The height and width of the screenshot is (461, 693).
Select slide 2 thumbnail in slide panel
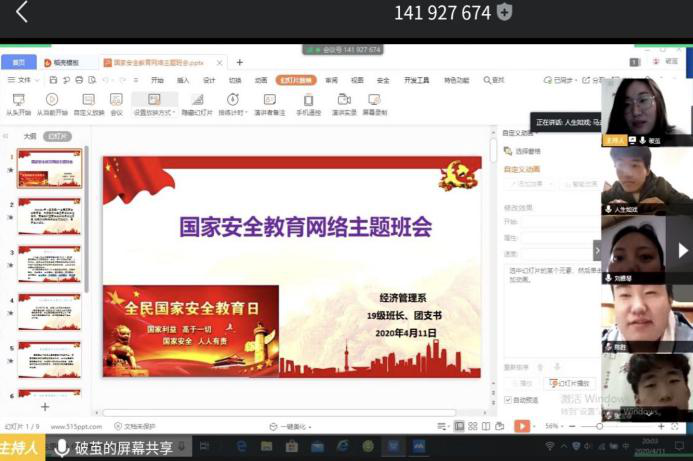[x=49, y=215]
